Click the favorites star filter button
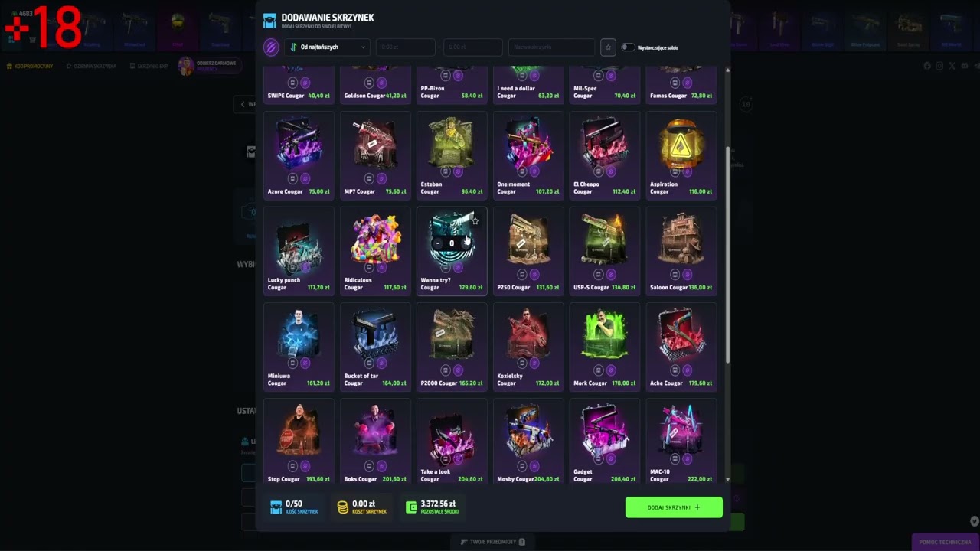 point(608,47)
